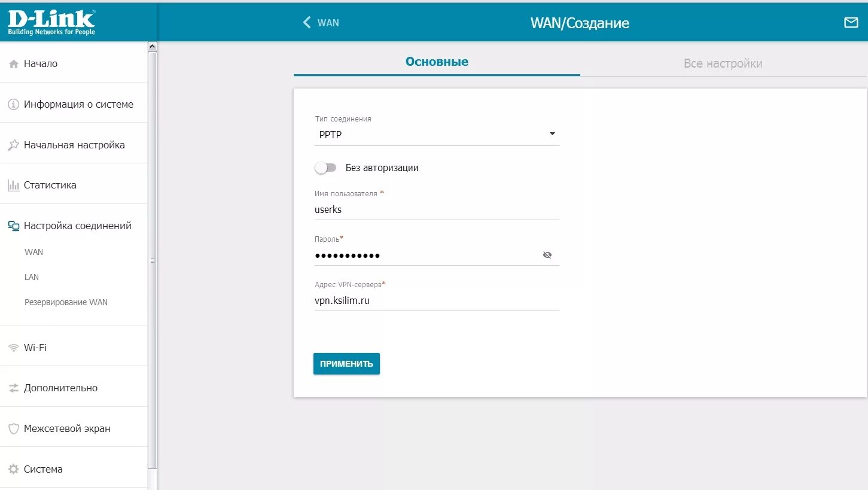Image resolution: width=868 pixels, height=490 pixels.
Task: Click the arrows icon for Дополнительно
Action: 14,388
